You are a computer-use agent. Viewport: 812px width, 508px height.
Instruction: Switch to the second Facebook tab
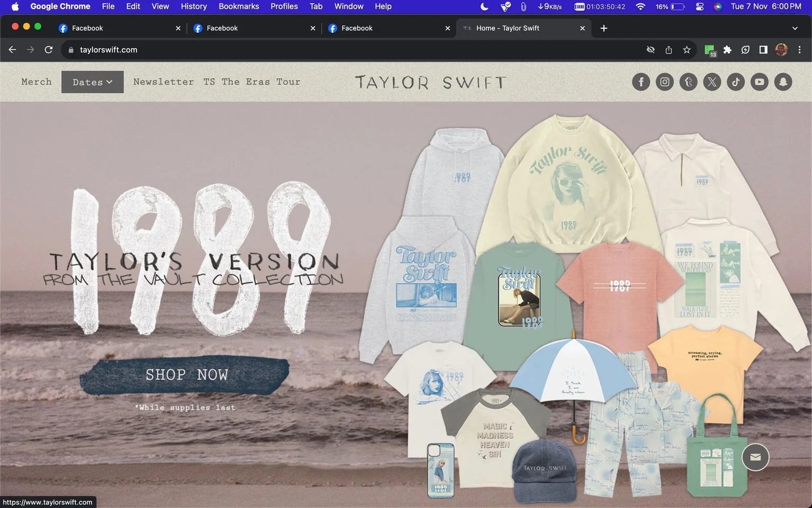pos(254,28)
